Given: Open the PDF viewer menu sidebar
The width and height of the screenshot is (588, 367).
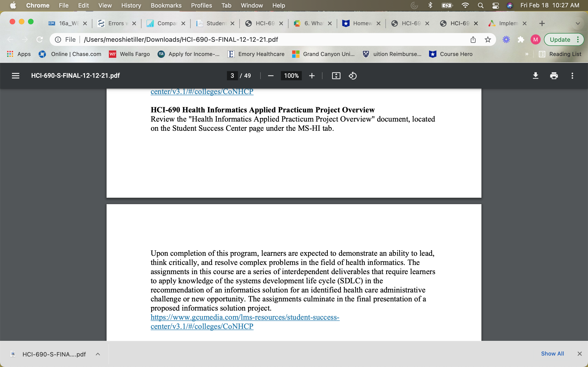Looking at the screenshot, I should pos(15,76).
